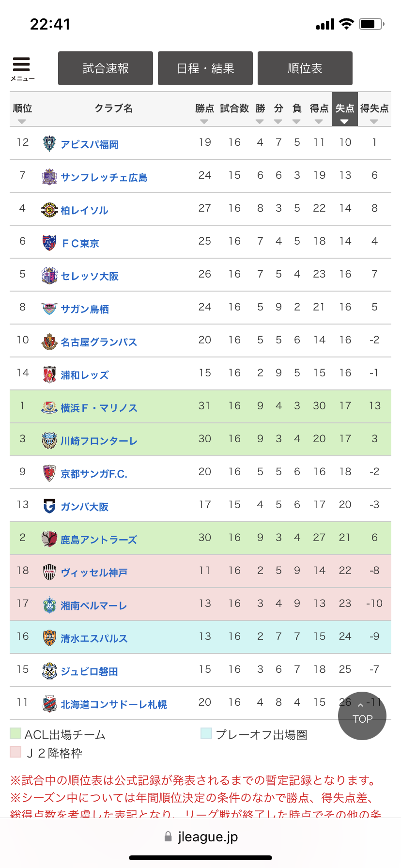
Task: Tap the アビスパ福岡 club emblem
Action: pyautogui.click(x=49, y=144)
